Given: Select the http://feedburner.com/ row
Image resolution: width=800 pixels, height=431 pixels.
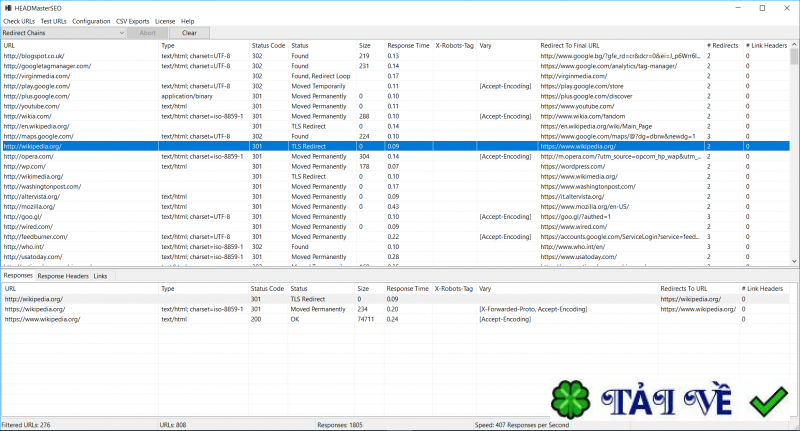Looking at the screenshot, I should 395,237.
